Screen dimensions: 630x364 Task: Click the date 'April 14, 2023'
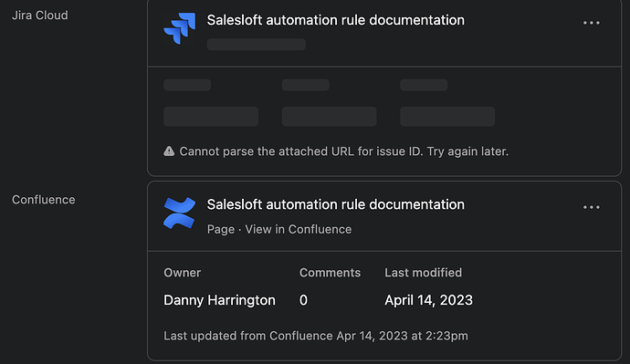429,300
